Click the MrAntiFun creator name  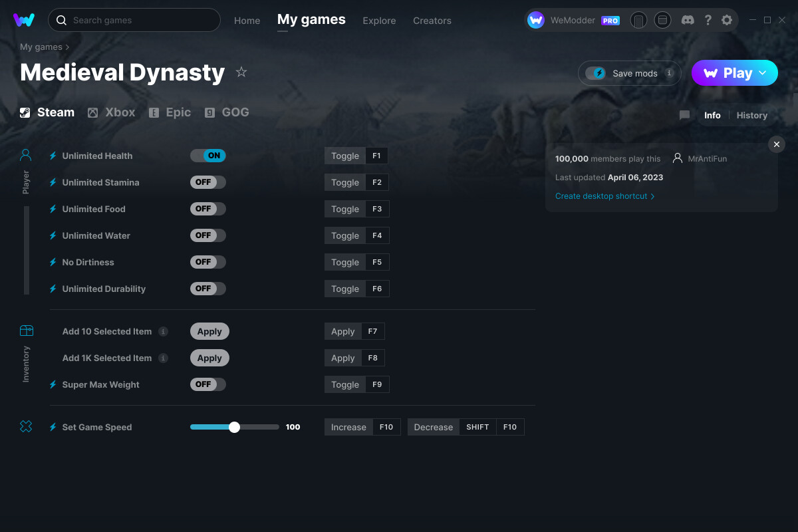708,159
